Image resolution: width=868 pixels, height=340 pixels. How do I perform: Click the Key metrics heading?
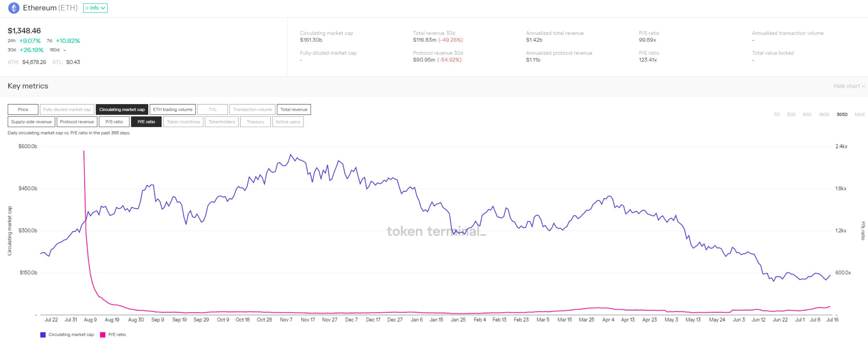click(28, 86)
